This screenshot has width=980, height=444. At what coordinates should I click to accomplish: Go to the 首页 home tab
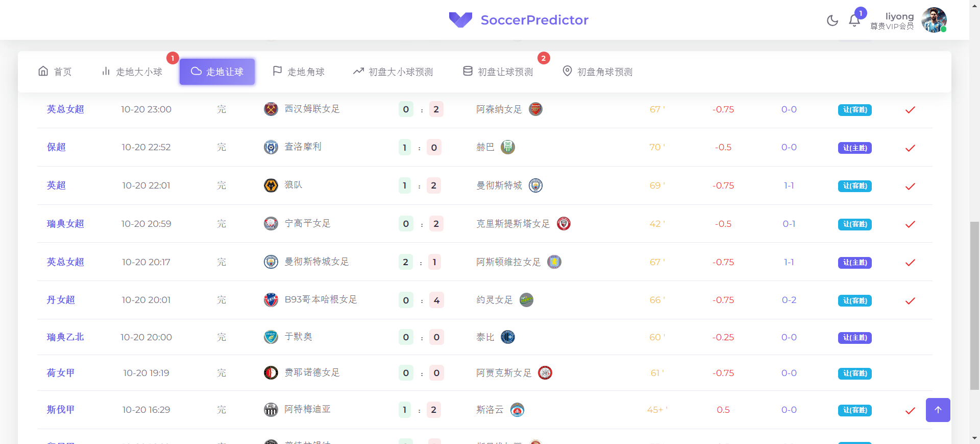coord(55,72)
